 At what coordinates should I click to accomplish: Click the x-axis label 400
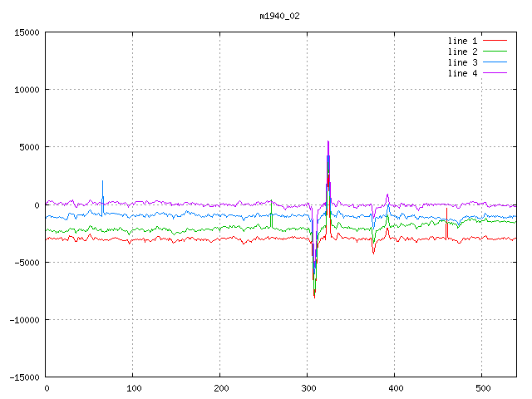(396, 388)
